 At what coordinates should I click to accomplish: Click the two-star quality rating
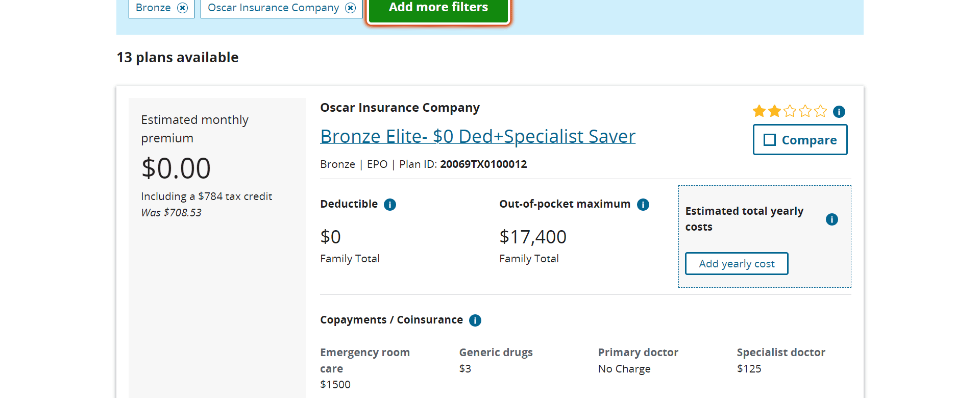click(790, 111)
